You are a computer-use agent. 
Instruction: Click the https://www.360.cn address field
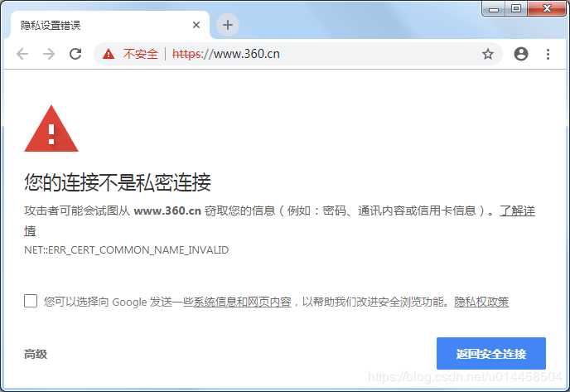(x=298, y=54)
